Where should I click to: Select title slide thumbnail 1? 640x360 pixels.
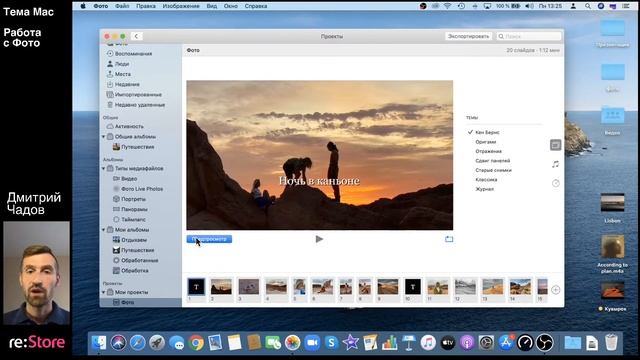[196, 287]
